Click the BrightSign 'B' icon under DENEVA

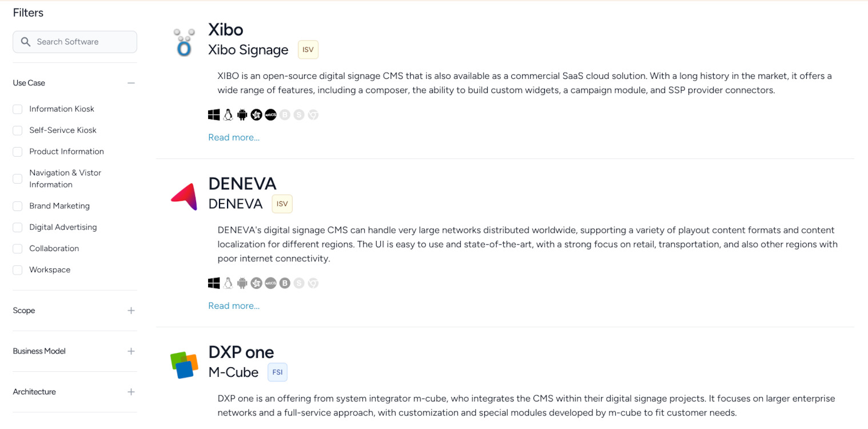(x=285, y=283)
